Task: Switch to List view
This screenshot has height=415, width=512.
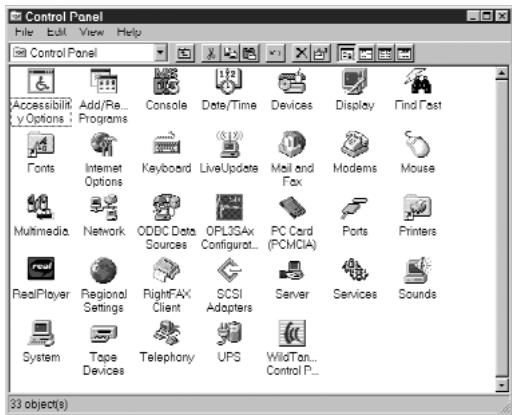Action: click(x=385, y=53)
